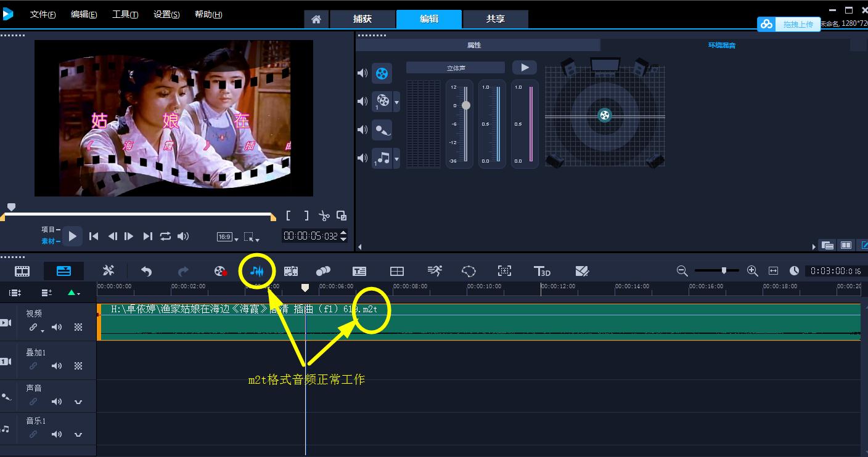Switch to the 共享 tab

(495, 19)
